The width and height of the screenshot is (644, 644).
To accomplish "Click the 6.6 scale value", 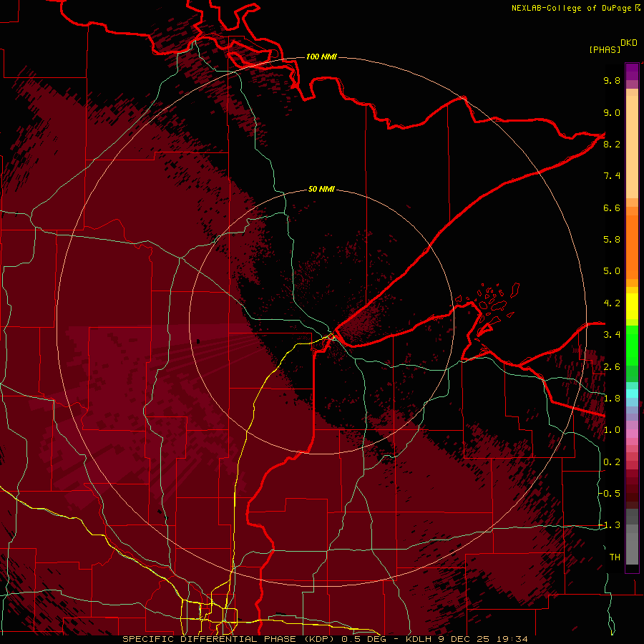I will [612, 208].
